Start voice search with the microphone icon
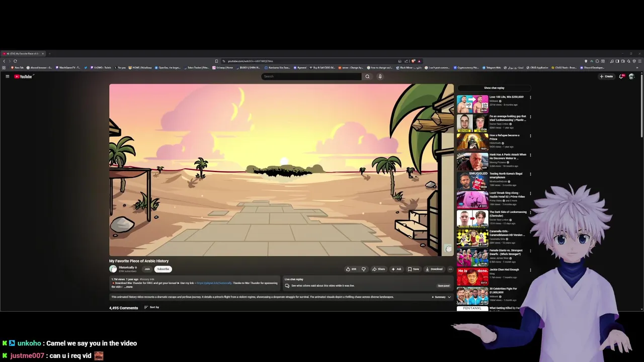Viewport: 644px width, 362px height. 380,76
